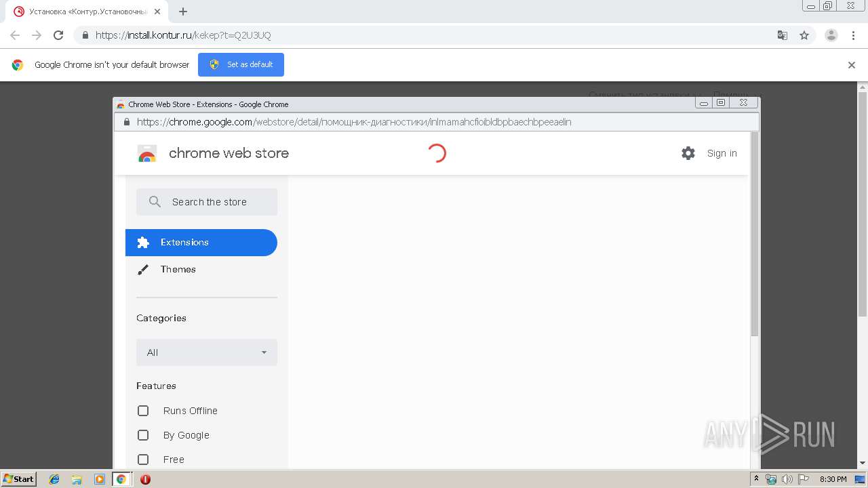The width and height of the screenshot is (868, 488).
Task: Open media player from taskbar
Action: click(x=100, y=479)
